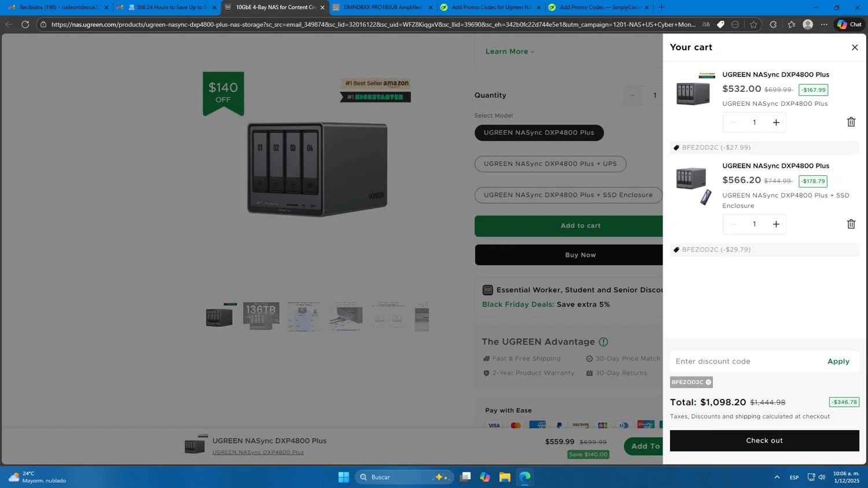This screenshot has height=488, width=868.
Task: Select the 136TB gallery thumbnail
Action: (x=261, y=316)
